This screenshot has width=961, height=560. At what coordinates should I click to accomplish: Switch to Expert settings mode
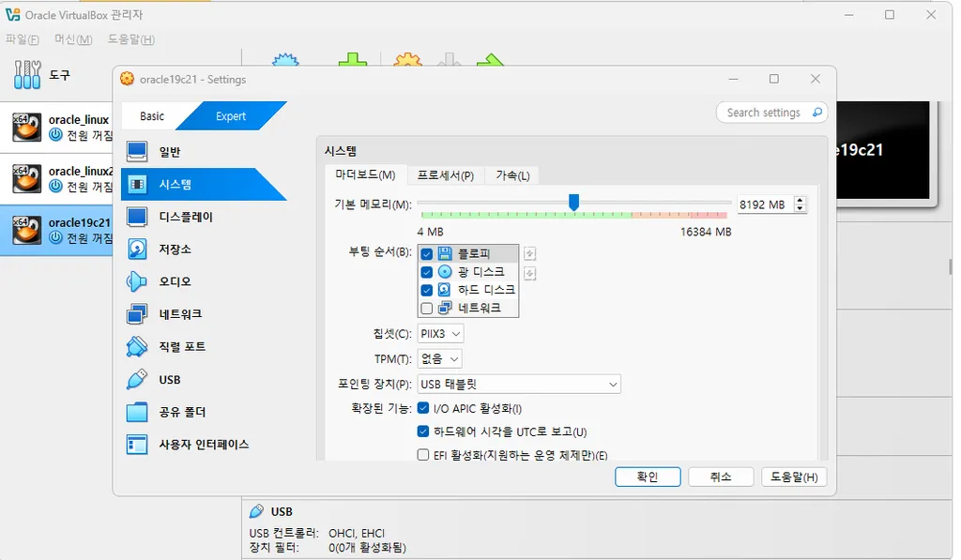pyautogui.click(x=231, y=115)
